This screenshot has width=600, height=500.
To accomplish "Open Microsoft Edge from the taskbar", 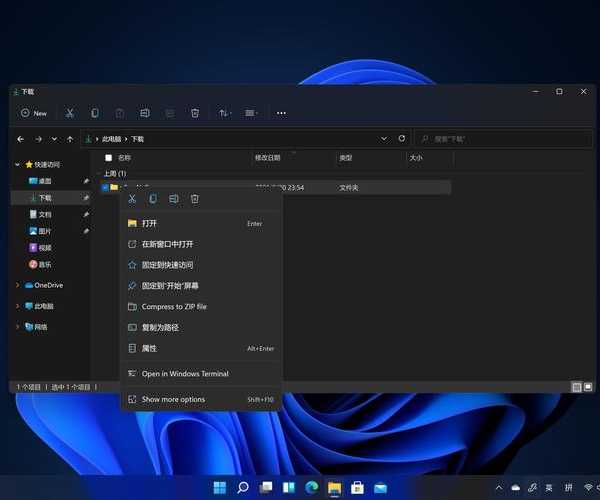I will (311, 488).
